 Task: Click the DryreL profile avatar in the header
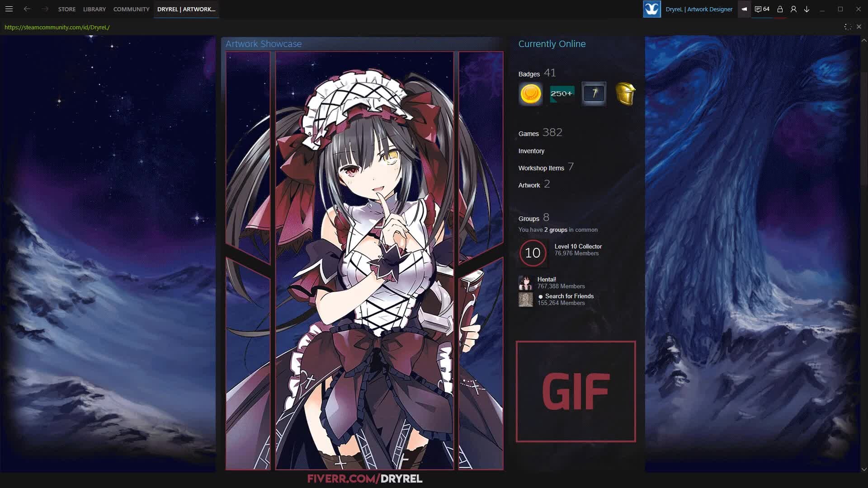point(652,9)
